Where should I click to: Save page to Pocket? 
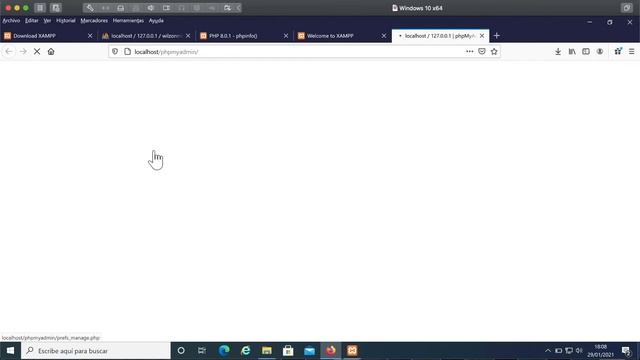482,51
